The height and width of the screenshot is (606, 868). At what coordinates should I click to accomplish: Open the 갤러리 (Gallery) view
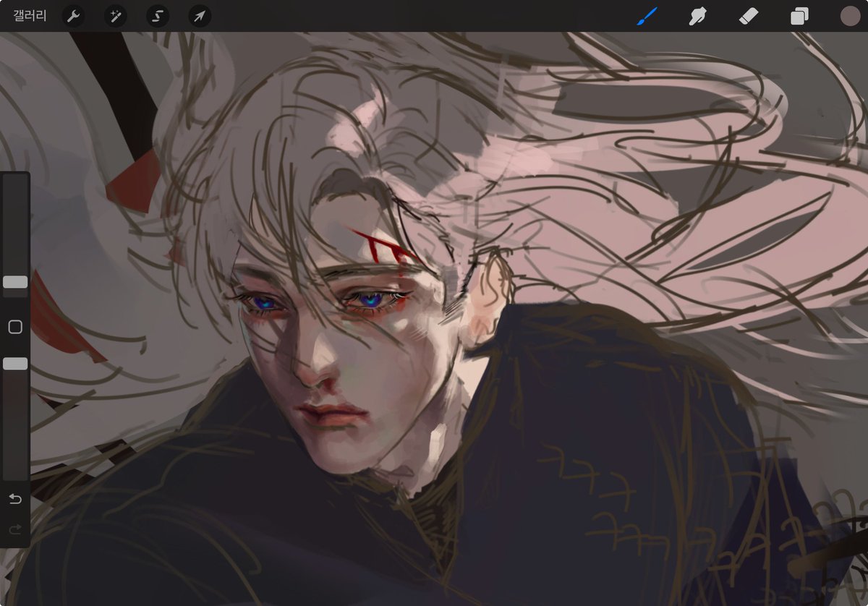pos(30,16)
